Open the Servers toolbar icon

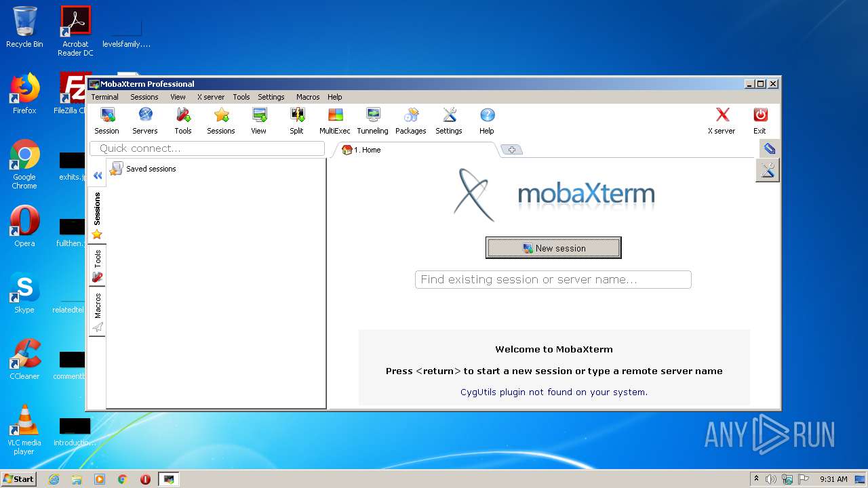pyautogui.click(x=145, y=121)
